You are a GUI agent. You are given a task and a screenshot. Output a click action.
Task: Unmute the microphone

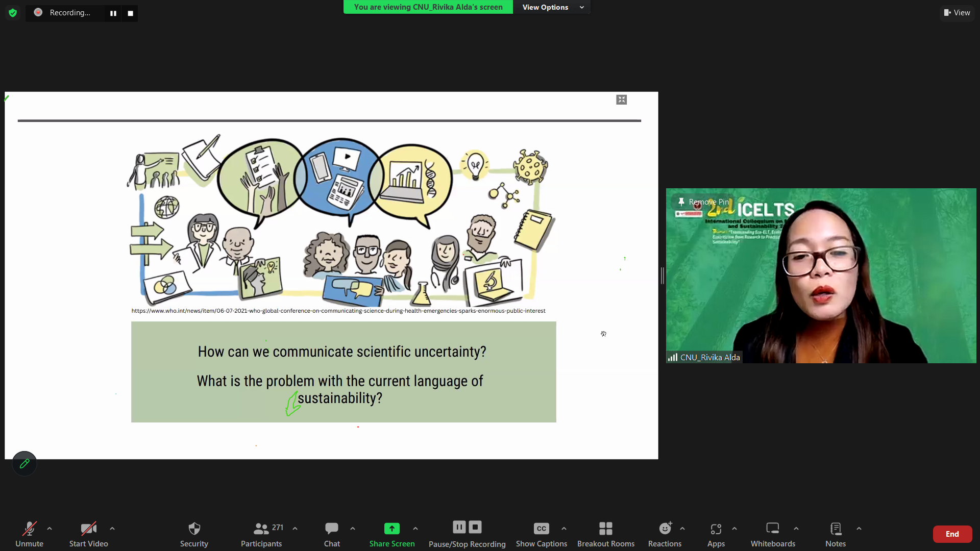coord(30,528)
